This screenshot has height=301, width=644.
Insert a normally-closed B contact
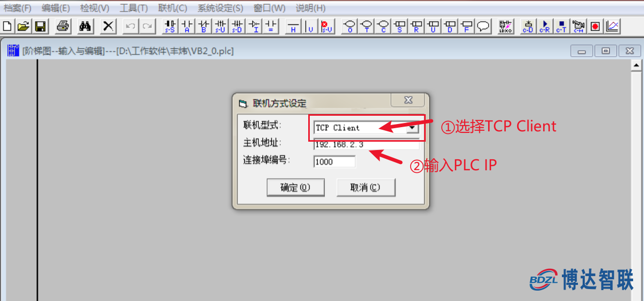(x=204, y=26)
